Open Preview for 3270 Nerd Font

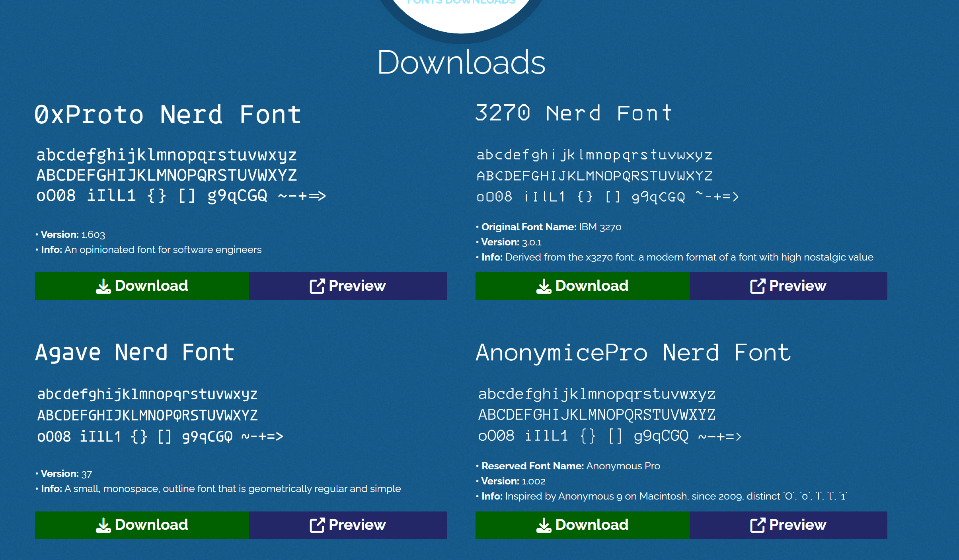coord(788,286)
